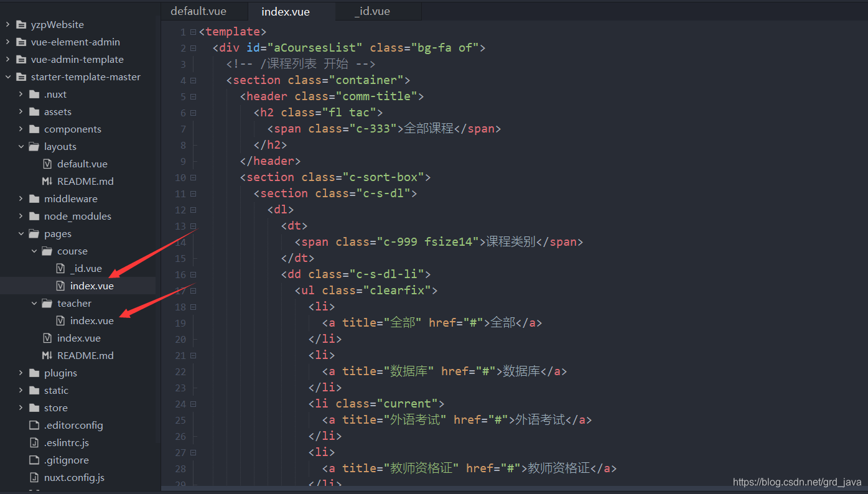This screenshot has height=494, width=868.
Task: Click the vue-element-admin project icon
Action: point(21,42)
